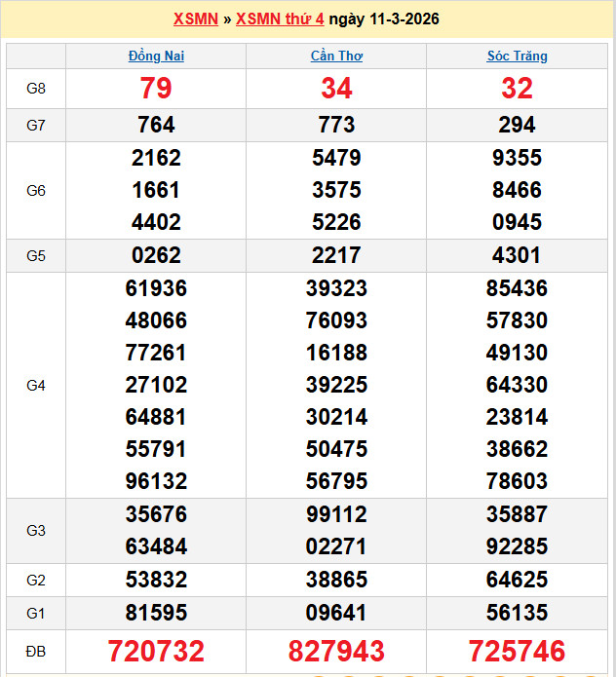Open the Cần Thơ province link
Screen dimensions: 616x677
[x=336, y=56]
